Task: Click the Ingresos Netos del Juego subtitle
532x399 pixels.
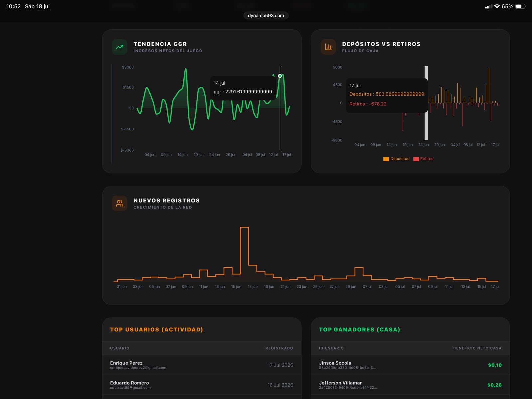Action: click(168, 51)
